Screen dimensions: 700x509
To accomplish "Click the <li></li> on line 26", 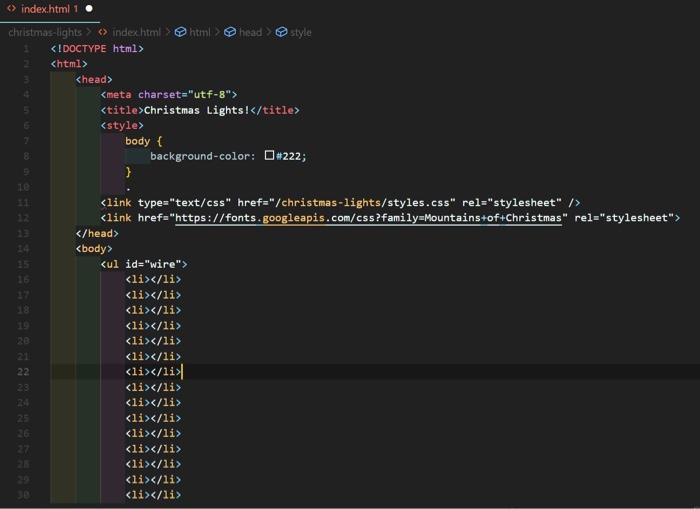I will [x=153, y=434].
